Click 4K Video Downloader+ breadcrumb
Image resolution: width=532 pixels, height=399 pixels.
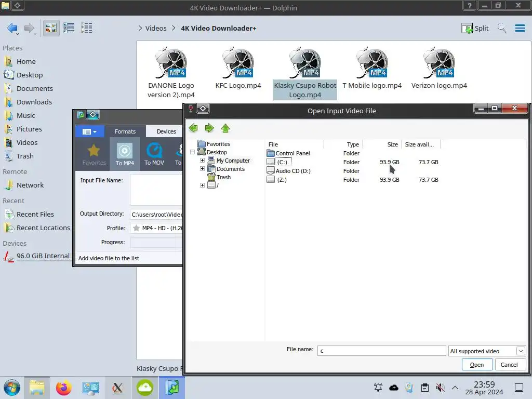(218, 28)
